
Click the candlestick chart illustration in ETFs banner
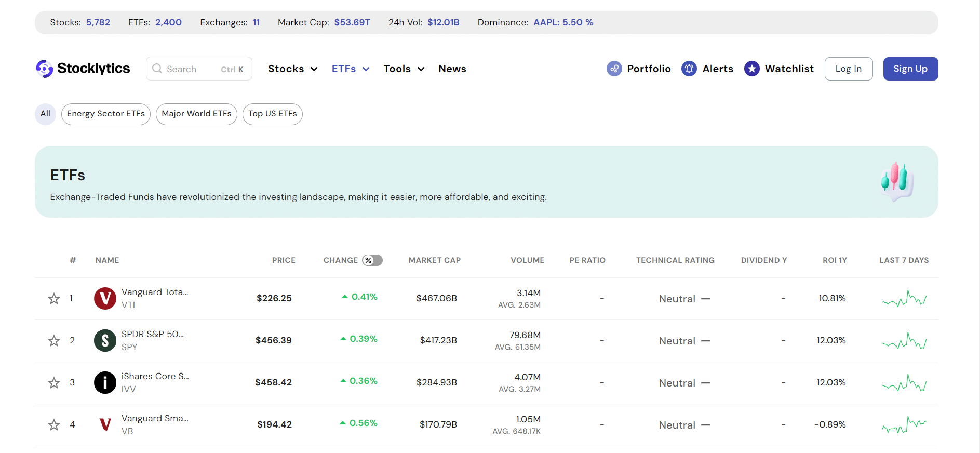point(897,181)
